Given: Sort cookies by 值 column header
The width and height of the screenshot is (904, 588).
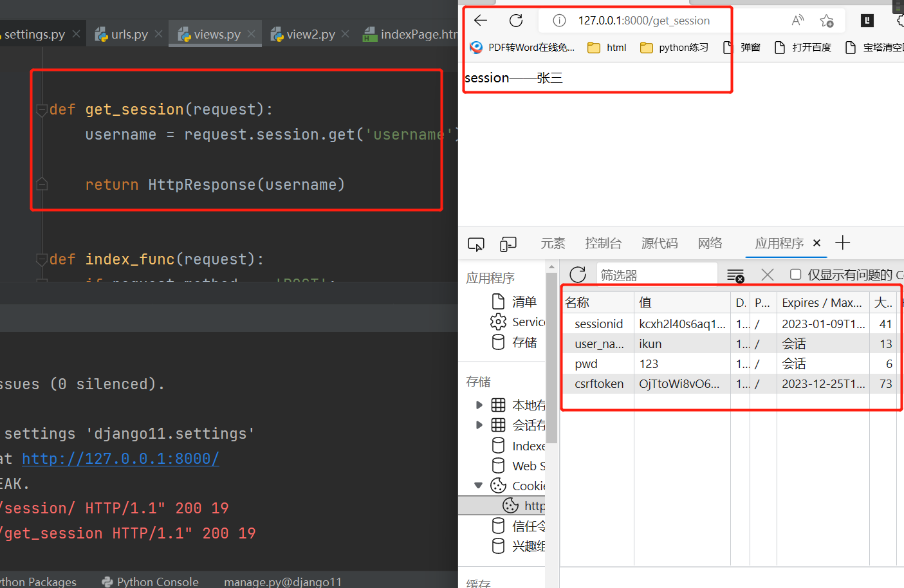Looking at the screenshot, I should pyautogui.click(x=682, y=302).
